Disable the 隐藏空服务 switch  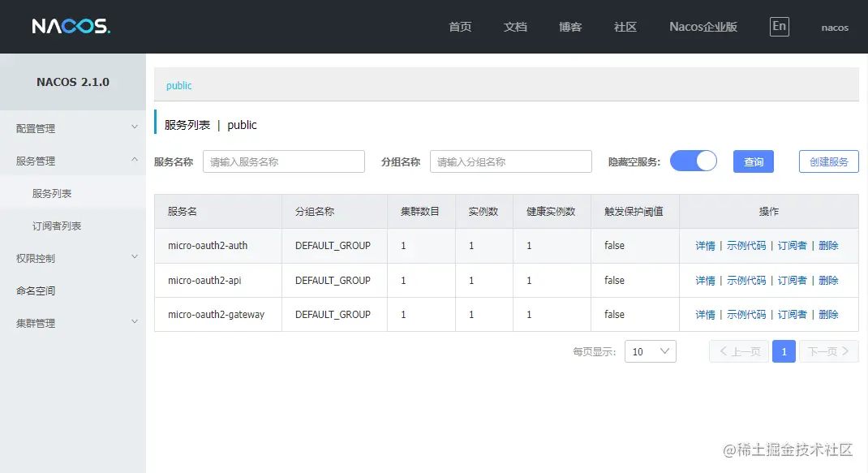[x=693, y=161]
